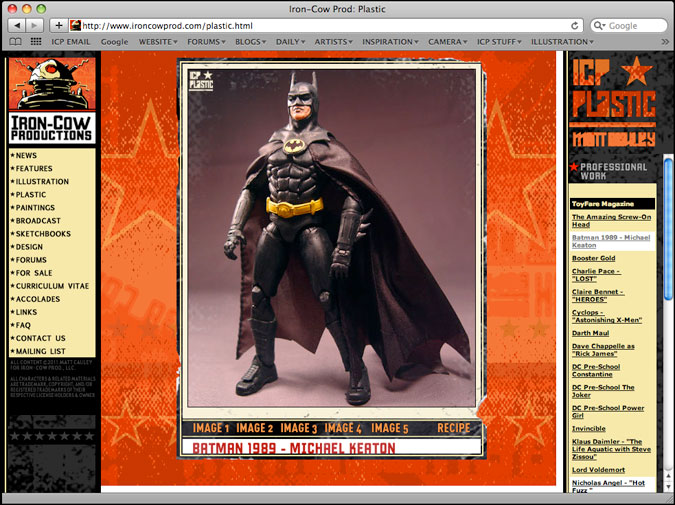Open the INSPIRATION bookmarks dropdown
The width and height of the screenshot is (675, 505).
tap(390, 42)
